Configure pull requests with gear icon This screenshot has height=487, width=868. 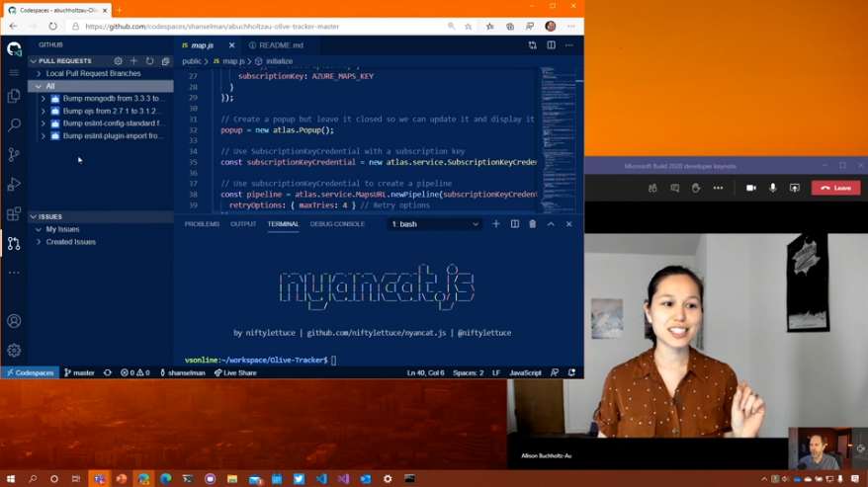118,61
